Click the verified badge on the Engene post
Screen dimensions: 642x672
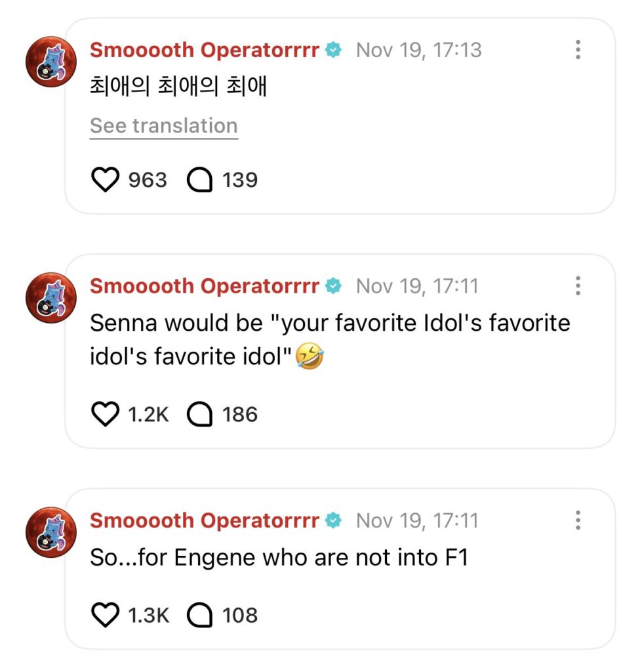[x=334, y=521]
